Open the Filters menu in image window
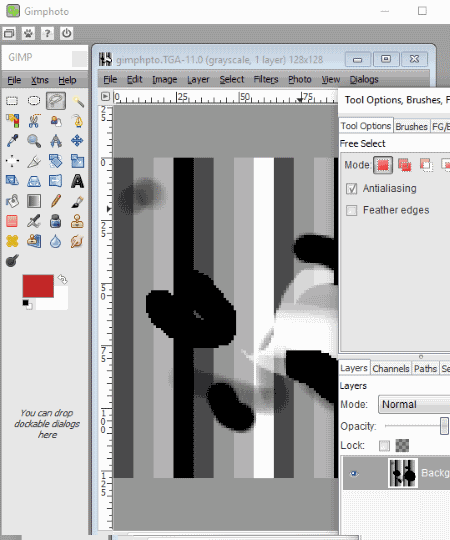Screen dimensions: 450x540 (266, 80)
